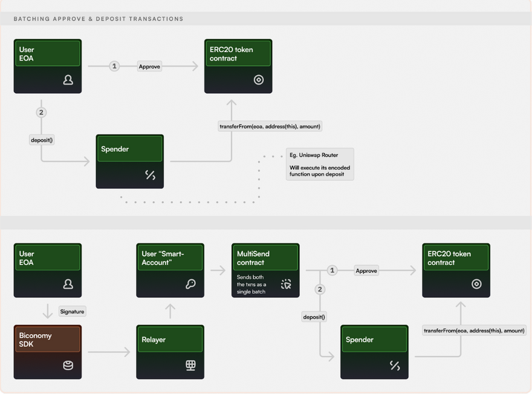Click the coin stack icon in Biconomy SDK box

[68, 366]
